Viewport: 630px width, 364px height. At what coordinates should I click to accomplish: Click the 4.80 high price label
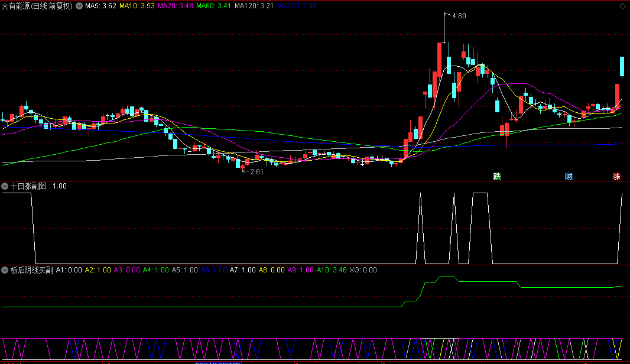tap(459, 16)
